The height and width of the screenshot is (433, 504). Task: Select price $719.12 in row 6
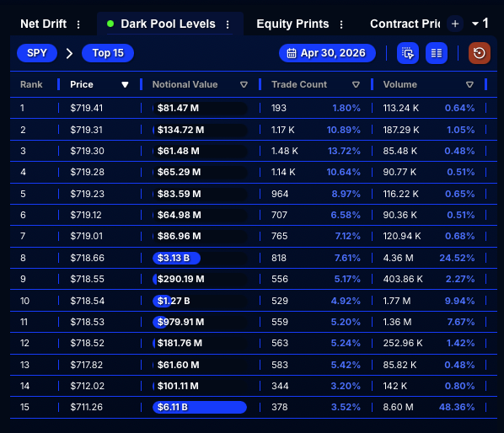click(86, 215)
